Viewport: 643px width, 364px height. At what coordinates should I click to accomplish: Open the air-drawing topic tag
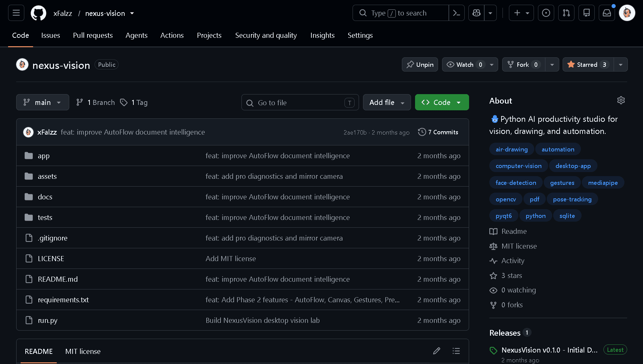(x=512, y=149)
